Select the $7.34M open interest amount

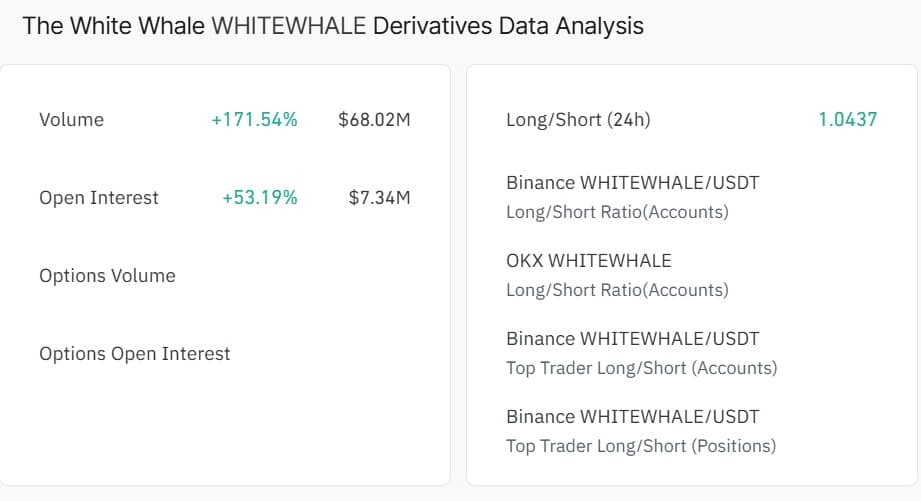click(x=379, y=198)
